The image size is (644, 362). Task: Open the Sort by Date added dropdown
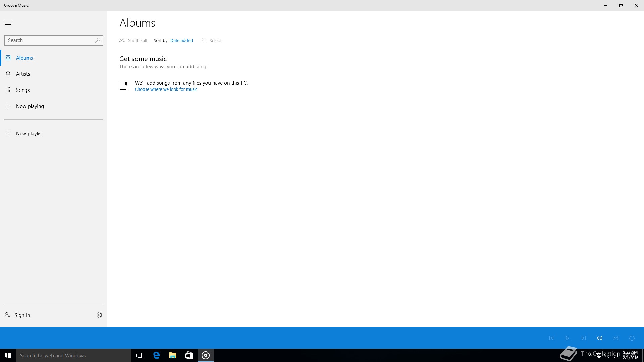coord(181,40)
